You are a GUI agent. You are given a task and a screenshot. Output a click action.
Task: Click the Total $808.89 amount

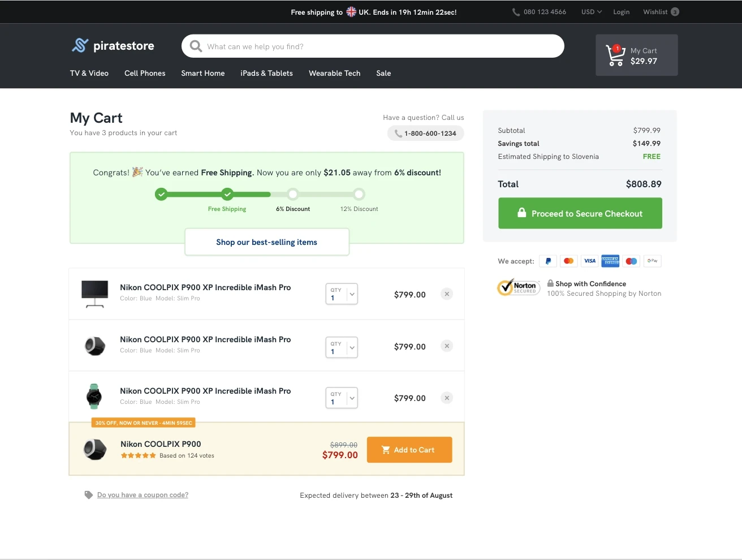click(644, 184)
